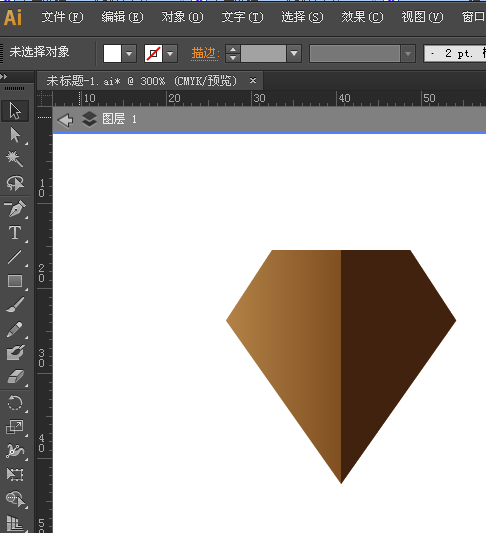
Task: Select the Direct Selection tool
Action: point(15,135)
